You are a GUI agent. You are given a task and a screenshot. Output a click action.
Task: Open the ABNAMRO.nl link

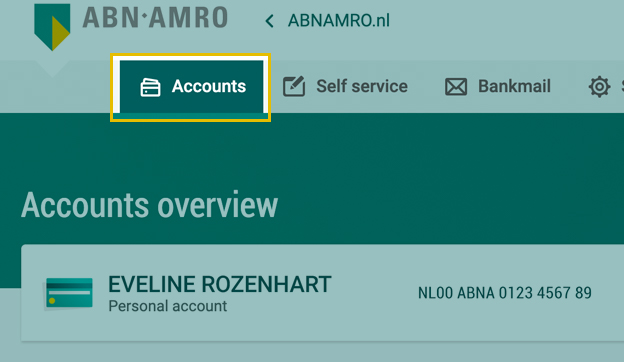coord(339,21)
